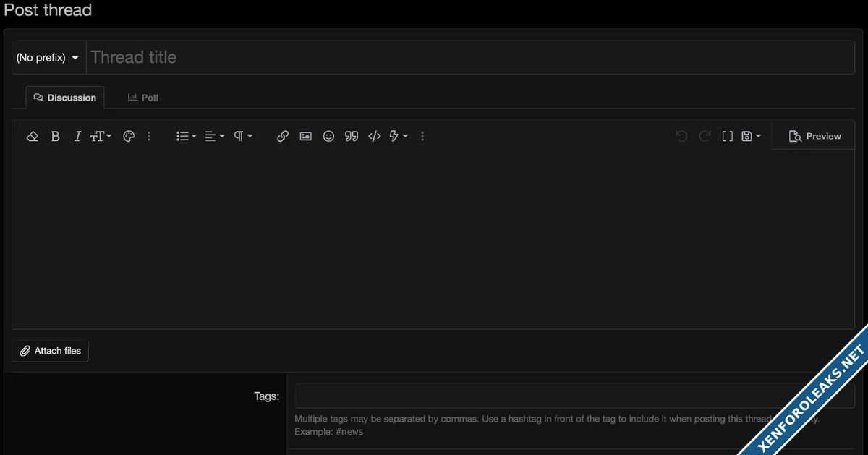Open the text alignment dropdown
The width and height of the screenshot is (868, 455).
pyautogui.click(x=215, y=136)
